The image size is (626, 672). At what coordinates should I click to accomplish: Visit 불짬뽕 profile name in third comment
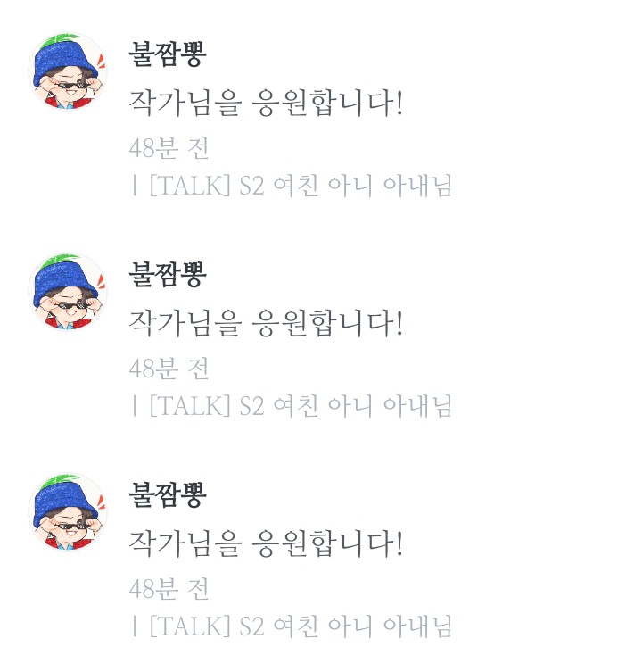[x=168, y=495]
